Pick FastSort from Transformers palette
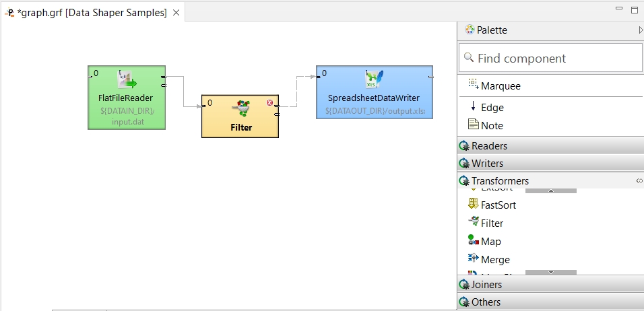 [x=492, y=205]
